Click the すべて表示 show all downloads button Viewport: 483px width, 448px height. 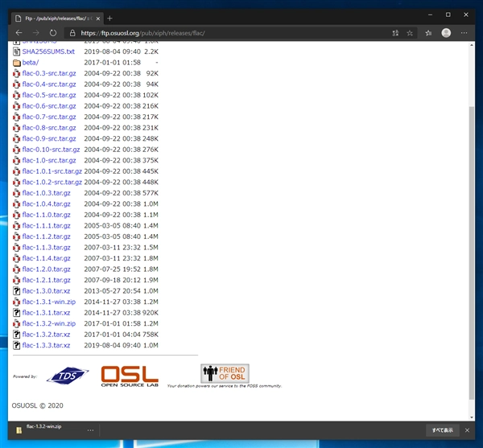442,430
